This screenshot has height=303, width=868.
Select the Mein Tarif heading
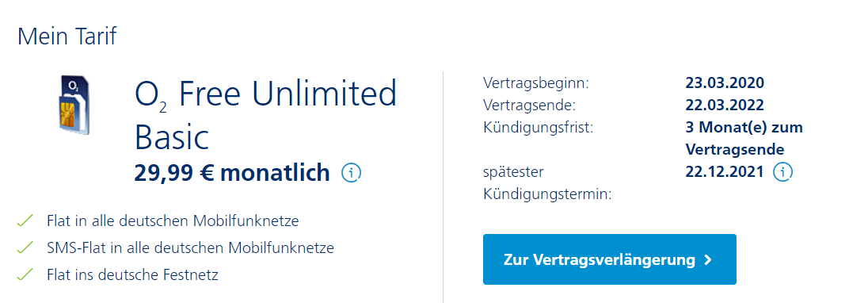(x=67, y=36)
